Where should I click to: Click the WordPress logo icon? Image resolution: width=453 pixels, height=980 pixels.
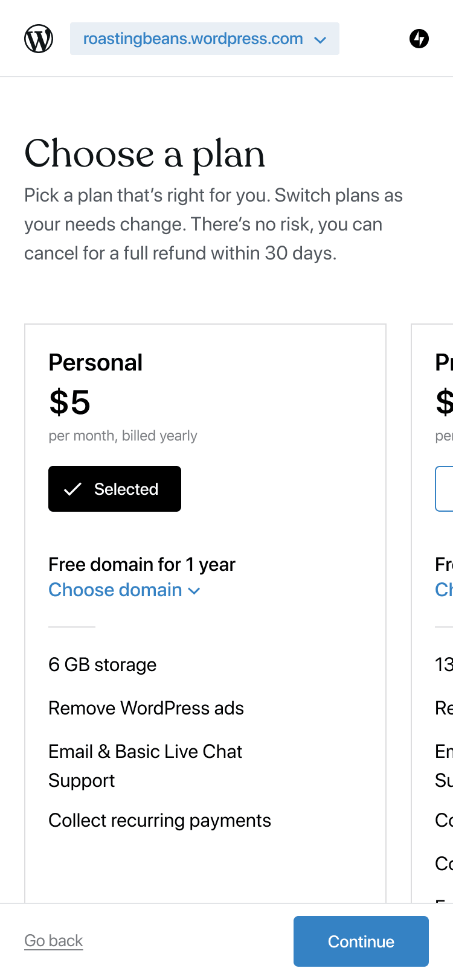tap(39, 39)
